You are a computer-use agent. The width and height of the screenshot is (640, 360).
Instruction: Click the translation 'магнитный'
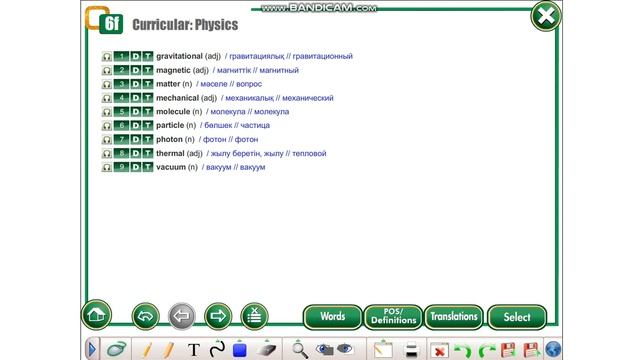tap(279, 70)
